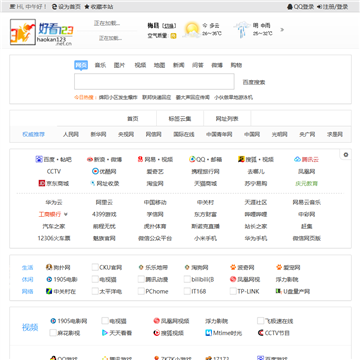This screenshot has height=360, width=360.
Task: Open the 人民网 link
Action: point(71,135)
